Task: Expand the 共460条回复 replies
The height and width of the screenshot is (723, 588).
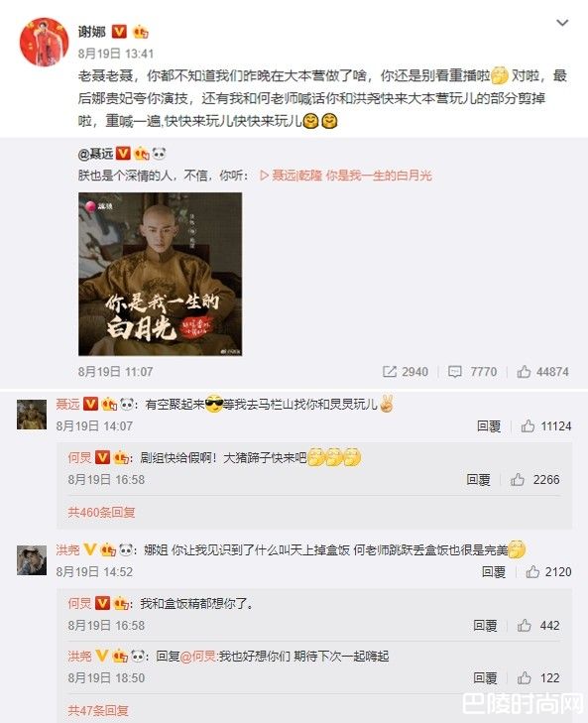Action: [101, 513]
